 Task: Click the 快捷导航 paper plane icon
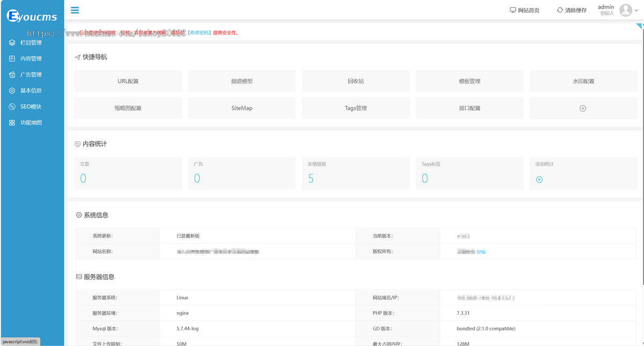[78, 57]
